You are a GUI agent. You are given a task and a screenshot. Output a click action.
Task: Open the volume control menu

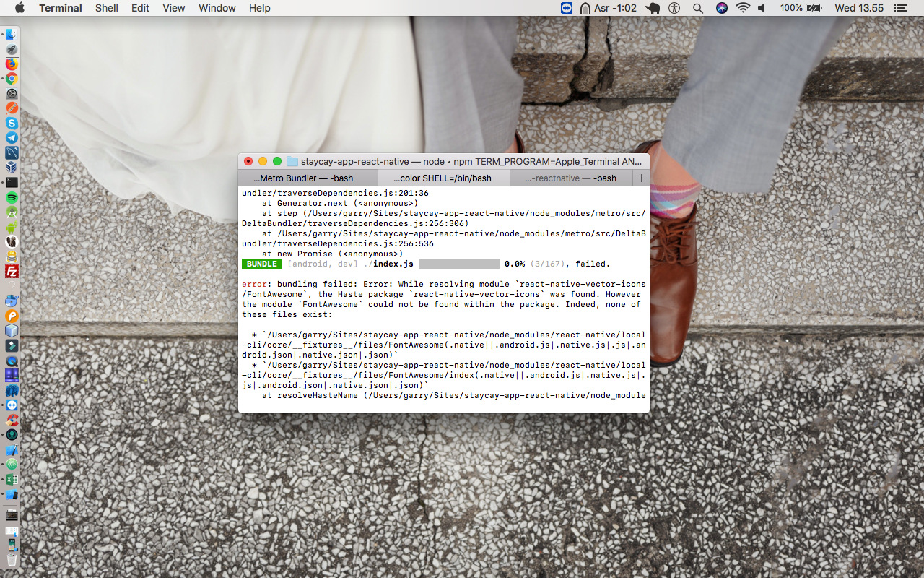pos(762,8)
